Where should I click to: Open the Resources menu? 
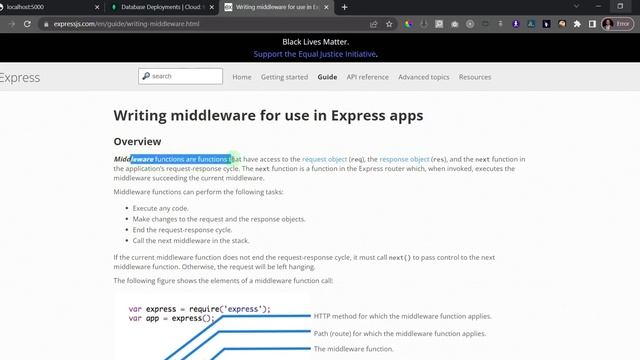475,77
